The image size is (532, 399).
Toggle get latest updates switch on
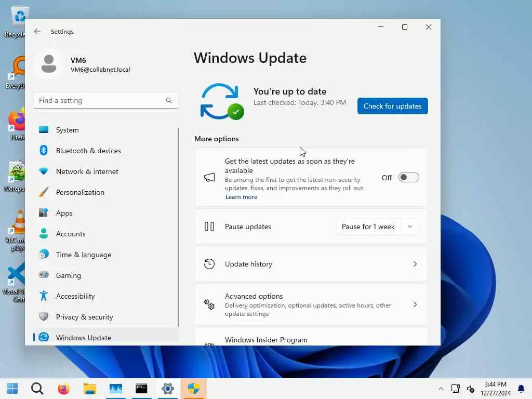pyautogui.click(x=408, y=177)
